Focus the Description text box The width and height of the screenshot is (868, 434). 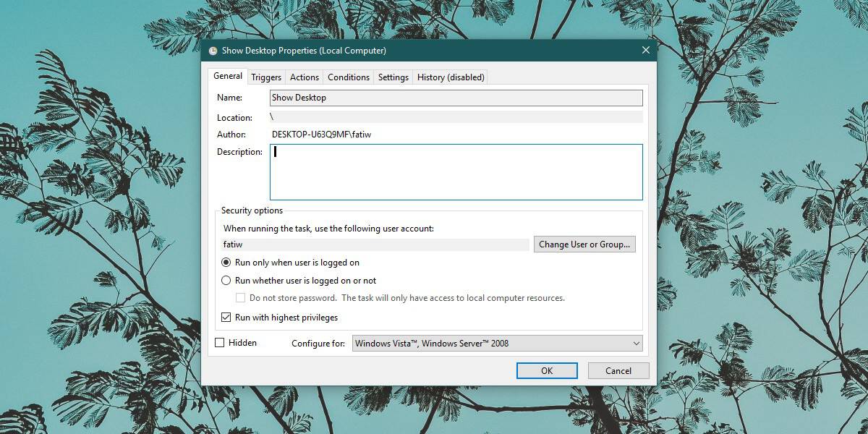[x=456, y=172]
